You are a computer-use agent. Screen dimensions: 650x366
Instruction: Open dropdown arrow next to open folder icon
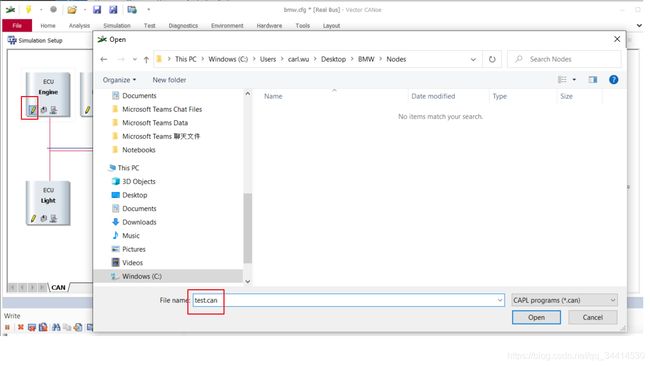pos(85,10)
